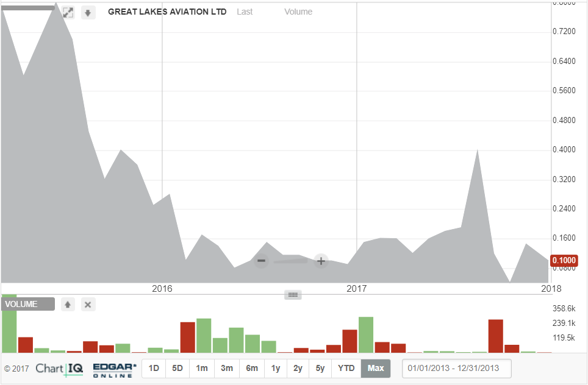Click the © 2017 copyright text

click(16, 369)
